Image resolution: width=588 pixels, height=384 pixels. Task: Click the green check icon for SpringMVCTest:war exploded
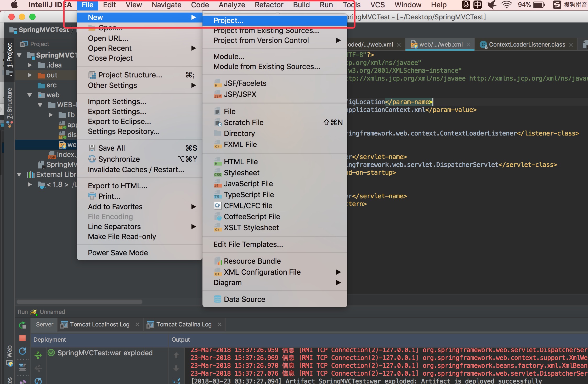coord(51,353)
